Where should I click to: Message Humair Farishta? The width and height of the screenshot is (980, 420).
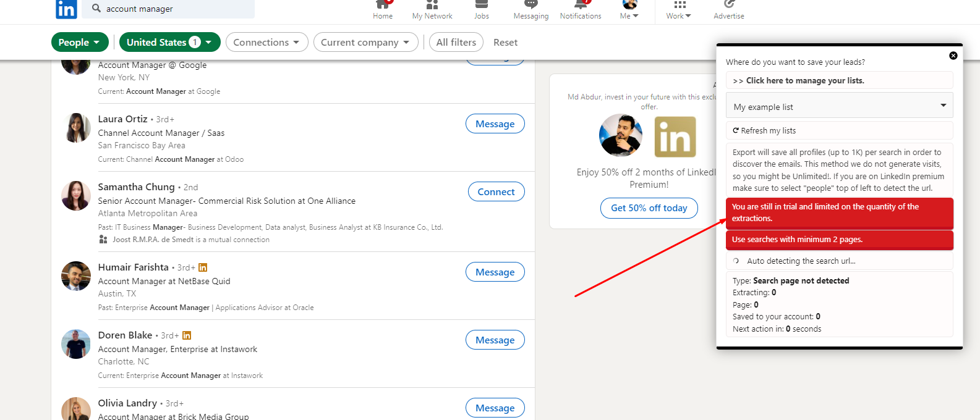(x=495, y=272)
